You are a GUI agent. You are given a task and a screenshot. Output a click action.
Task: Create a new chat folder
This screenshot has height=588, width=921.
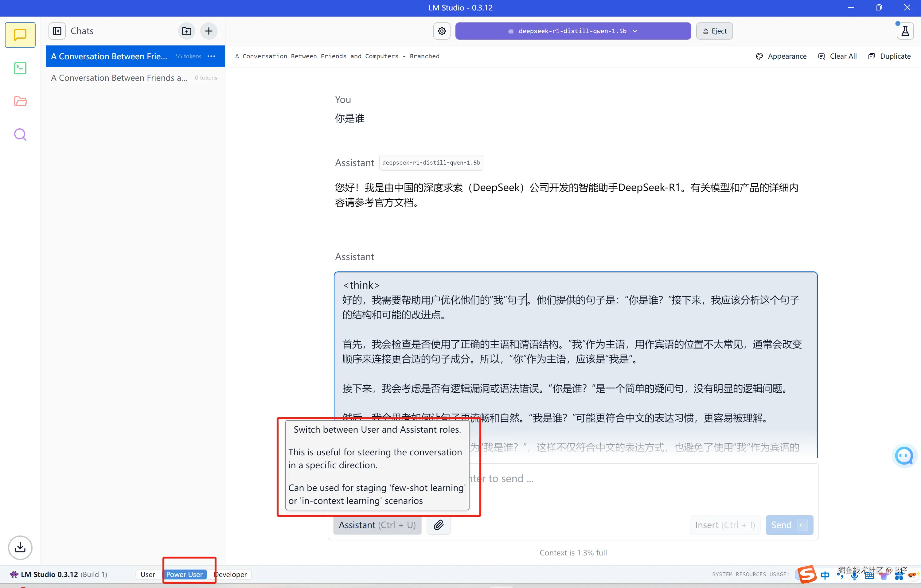[x=187, y=31]
